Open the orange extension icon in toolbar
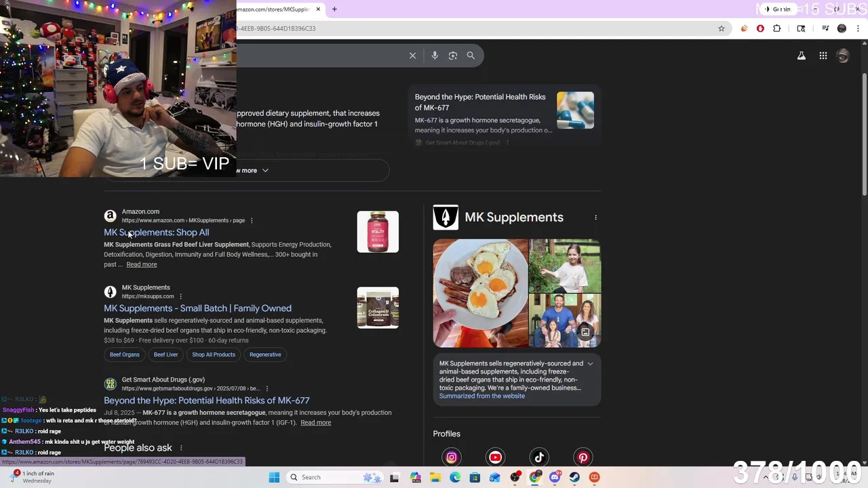 (x=744, y=28)
